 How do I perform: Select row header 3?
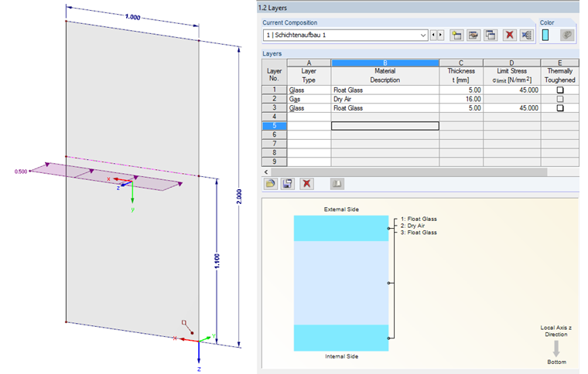pyautogui.click(x=274, y=108)
